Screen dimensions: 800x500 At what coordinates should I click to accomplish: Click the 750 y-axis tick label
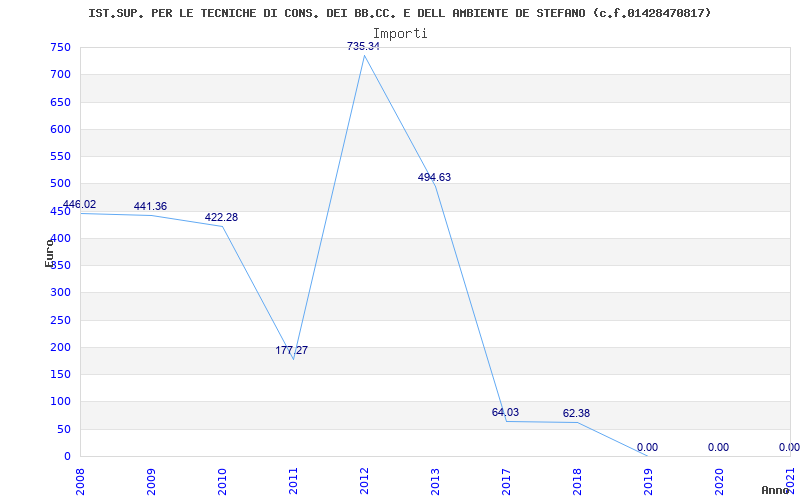[x=60, y=47]
